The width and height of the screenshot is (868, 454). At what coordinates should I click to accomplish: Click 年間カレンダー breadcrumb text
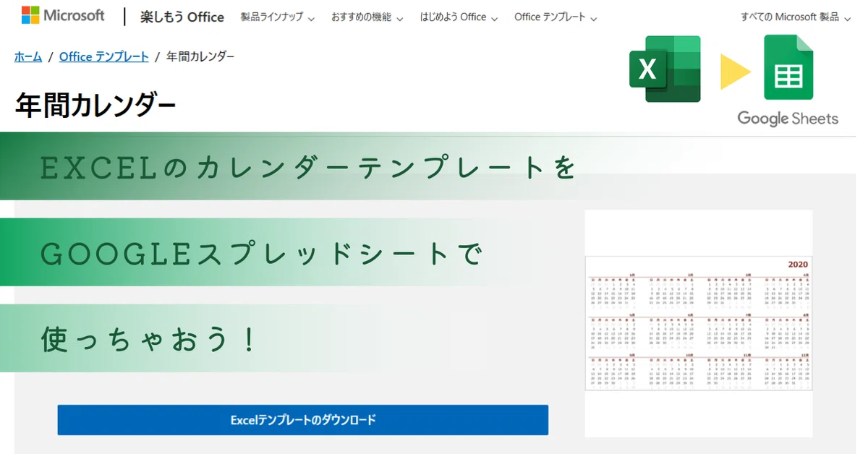200,56
